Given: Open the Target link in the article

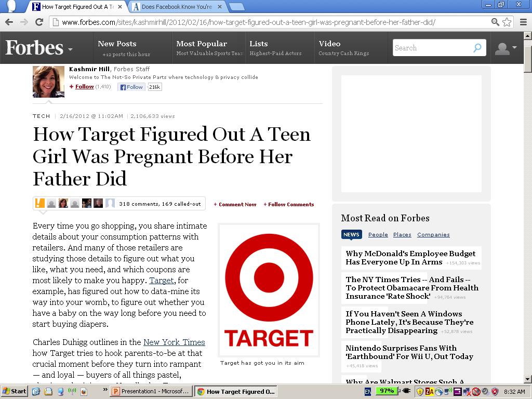Looking at the screenshot, I should (162, 280).
